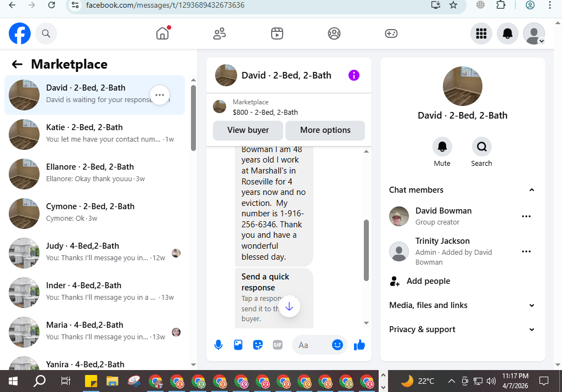Click the down arrow of the conversation list scrollbar

[194, 365]
